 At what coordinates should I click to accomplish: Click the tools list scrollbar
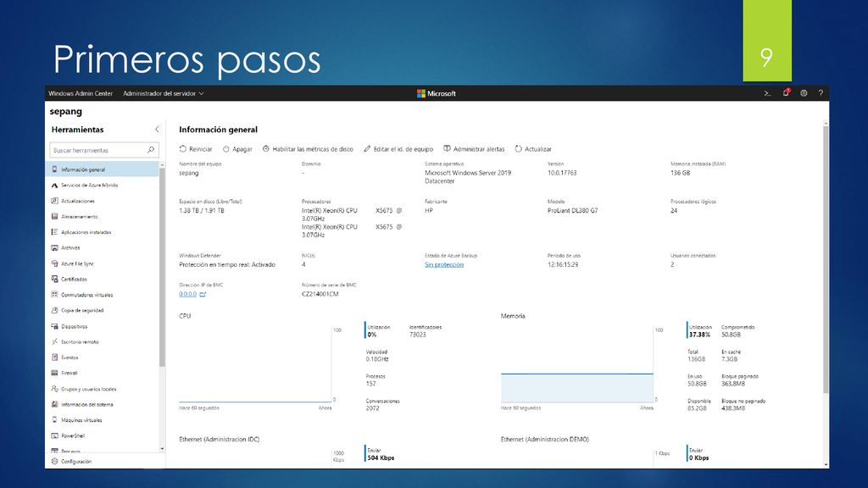[162, 267]
